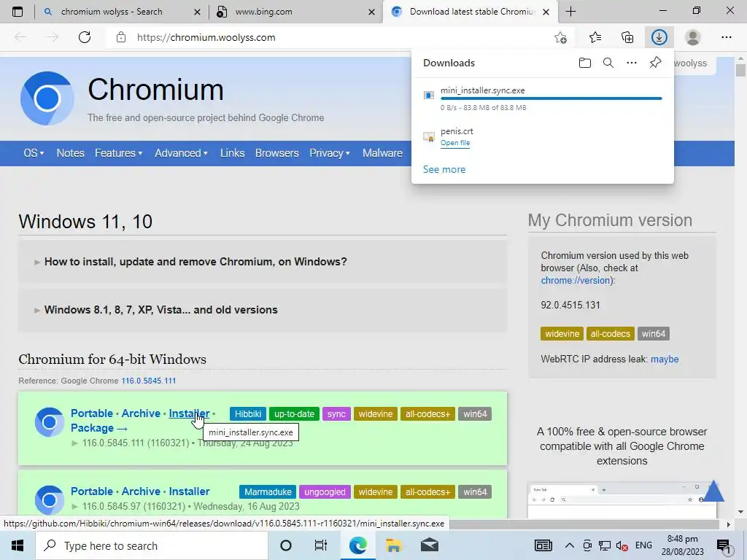The height and width of the screenshot is (560, 747).
Task: Click the browser back arrow
Action: 20,37
